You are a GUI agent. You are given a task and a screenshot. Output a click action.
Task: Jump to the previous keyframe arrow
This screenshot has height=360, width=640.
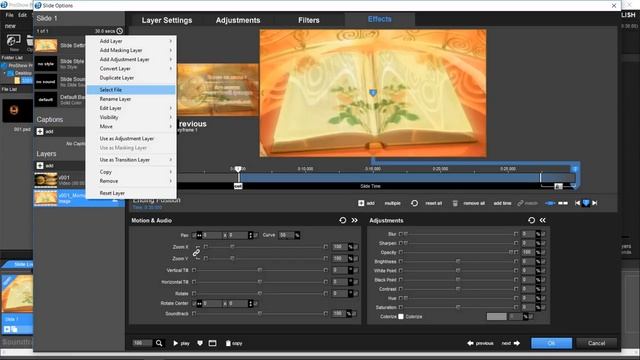point(577,203)
